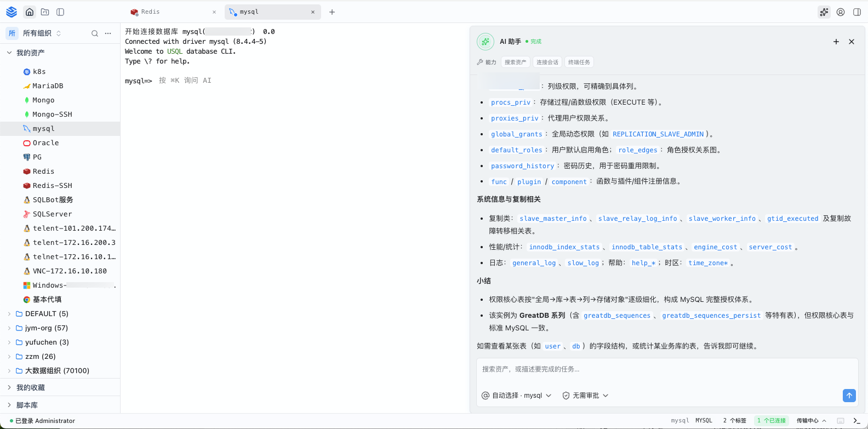
Task: Click the home icon in the top bar
Action: click(30, 12)
